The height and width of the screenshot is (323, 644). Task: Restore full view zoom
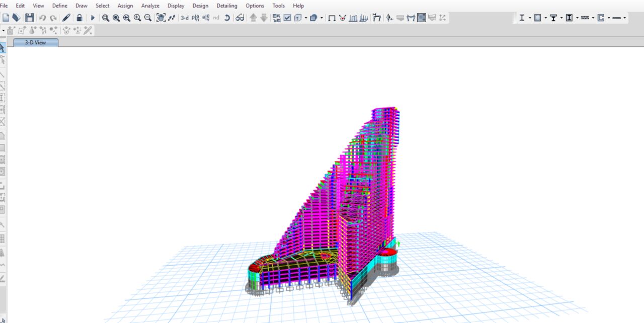point(116,18)
